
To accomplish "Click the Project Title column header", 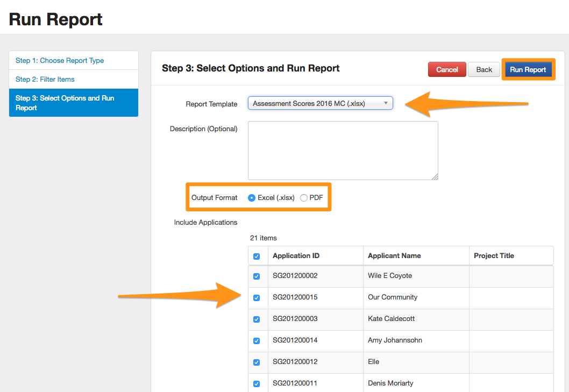I will [x=494, y=256].
